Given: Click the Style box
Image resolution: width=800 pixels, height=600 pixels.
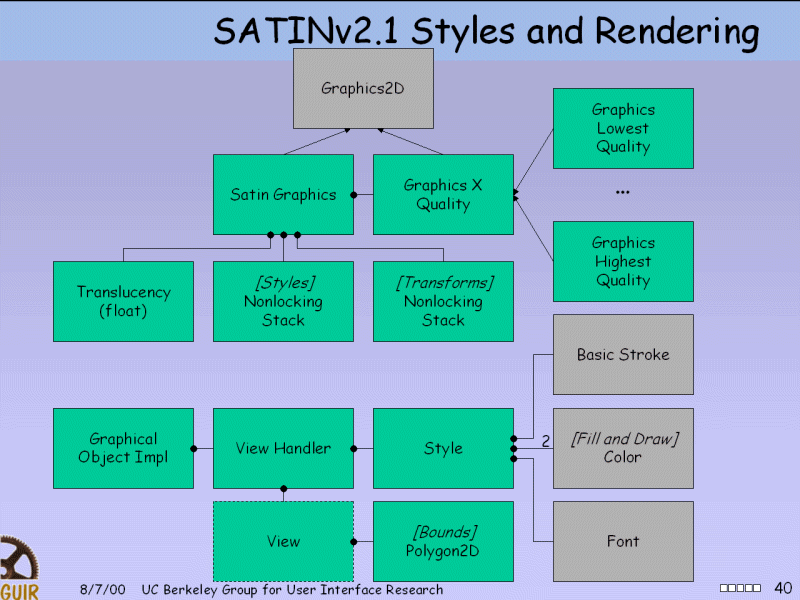Looking at the screenshot, I should pos(443,448).
